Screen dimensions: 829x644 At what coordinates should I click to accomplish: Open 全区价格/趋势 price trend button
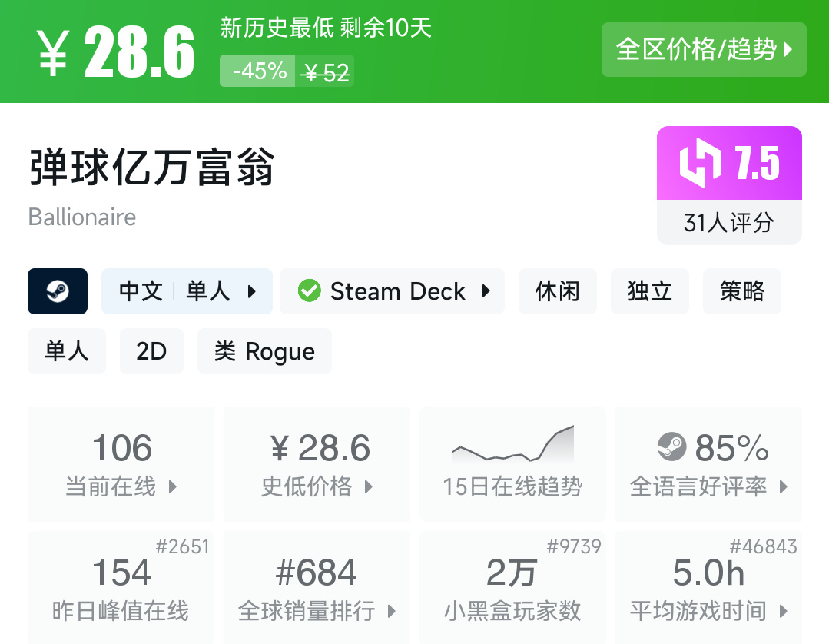coord(705,50)
